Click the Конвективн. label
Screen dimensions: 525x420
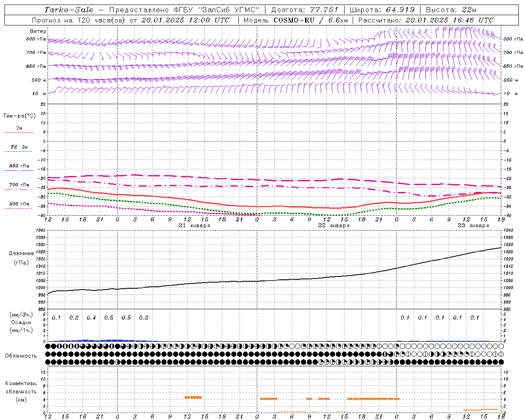coord(21,383)
